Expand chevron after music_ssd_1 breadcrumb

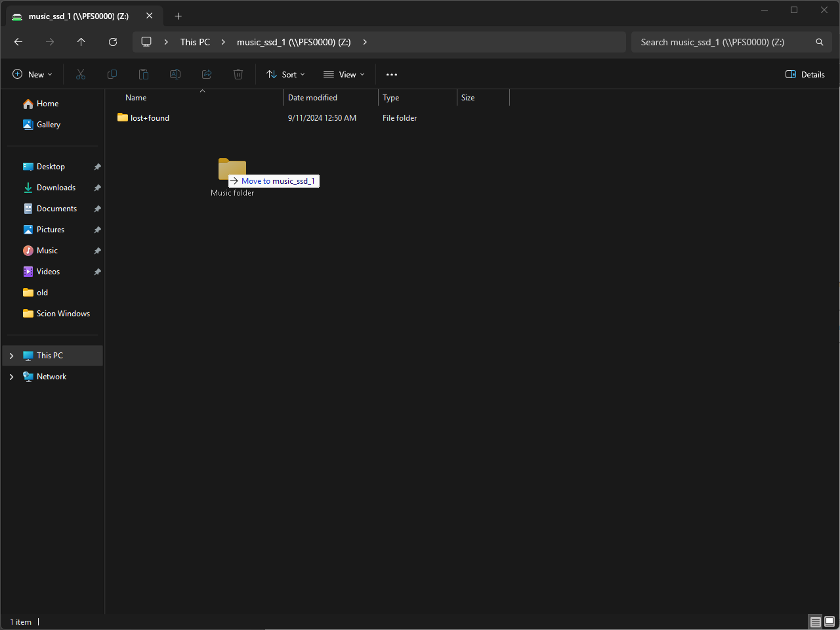(365, 42)
